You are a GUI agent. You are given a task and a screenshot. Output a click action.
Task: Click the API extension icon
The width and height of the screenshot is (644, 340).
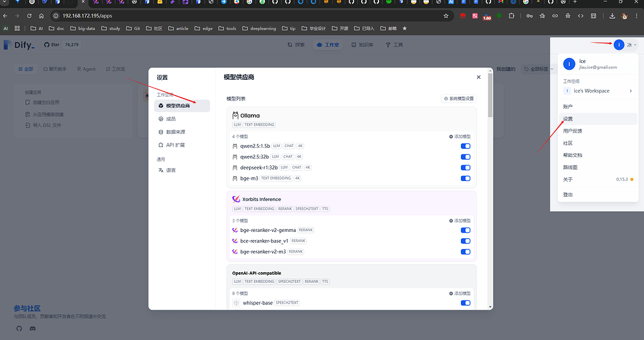pos(160,145)
